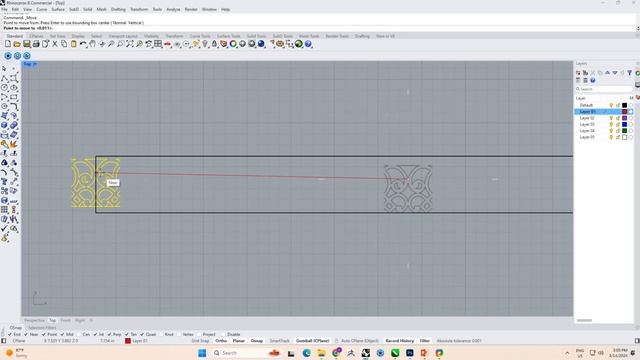The width and height of the screenshot is (640, 360).
Task: Open the layer filter funnel dropdown
Action: click(630, 73)
